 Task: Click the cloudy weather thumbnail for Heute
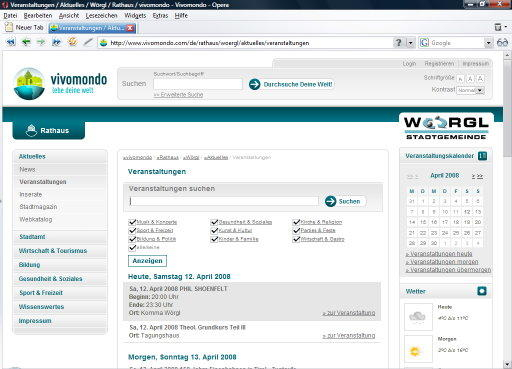(418, 317)
